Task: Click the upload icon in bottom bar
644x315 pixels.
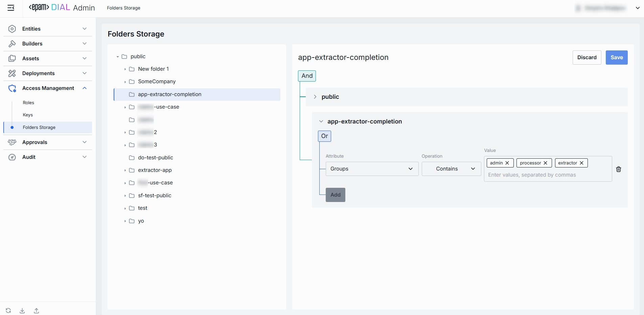Action: (x=37, y=311)
